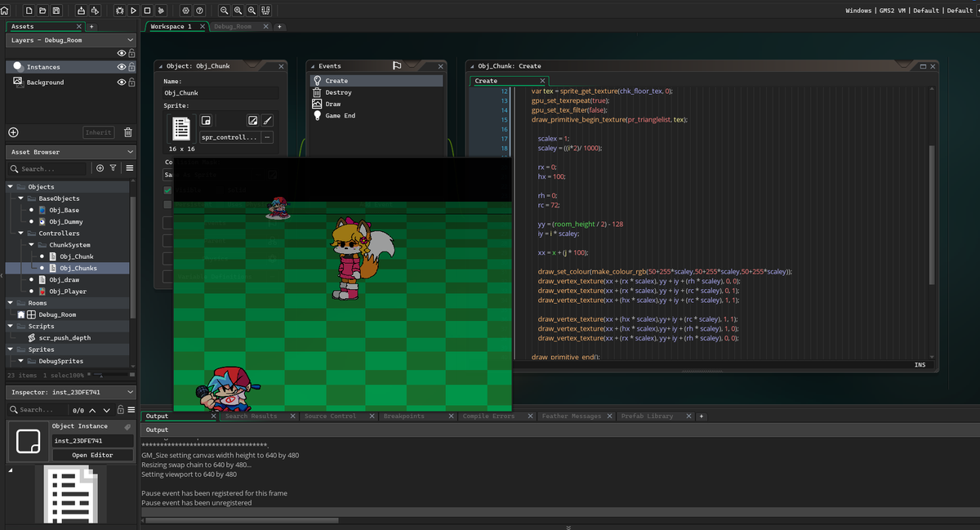Select the Destroy event

coord(338,92)
